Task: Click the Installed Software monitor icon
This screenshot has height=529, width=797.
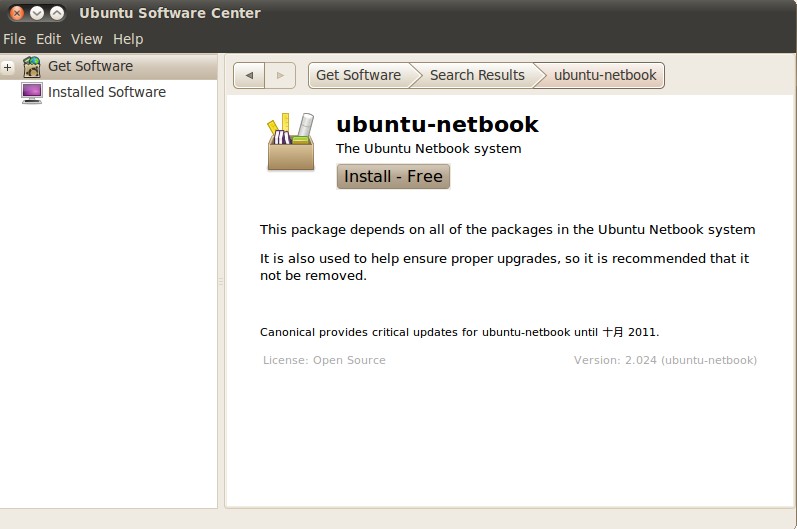Action: tap(32, 92)
